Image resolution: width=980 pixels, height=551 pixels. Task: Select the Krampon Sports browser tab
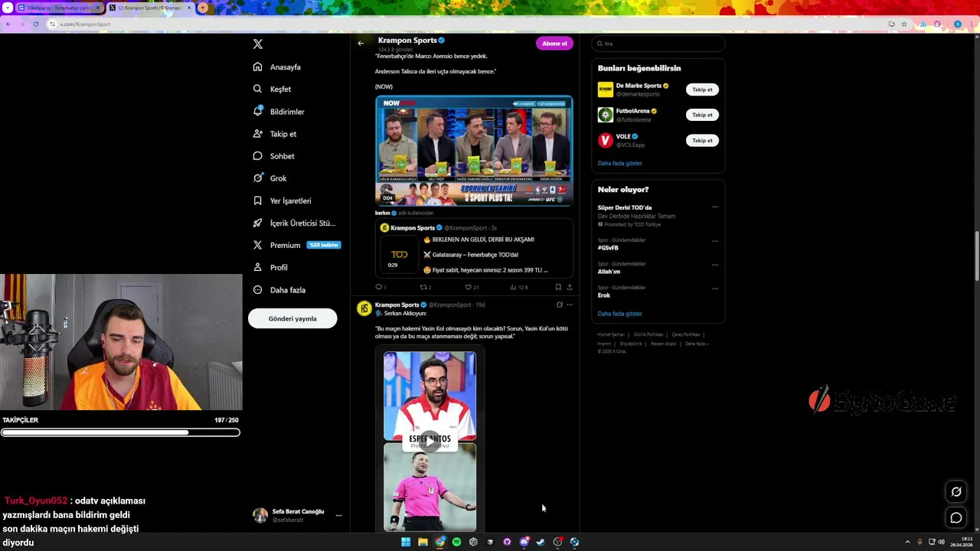coord(149,8)
